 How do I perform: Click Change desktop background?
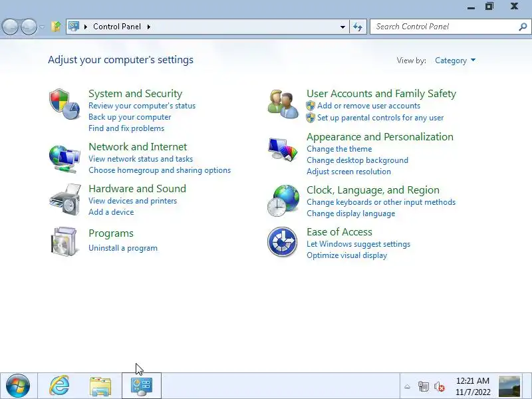(x=357, y=160)
